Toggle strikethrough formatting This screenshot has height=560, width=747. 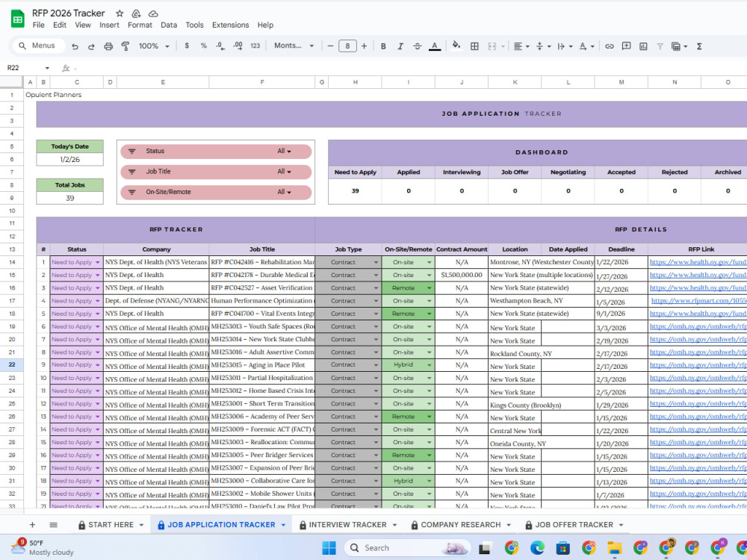pyautogui.click(x=417, y=46)
